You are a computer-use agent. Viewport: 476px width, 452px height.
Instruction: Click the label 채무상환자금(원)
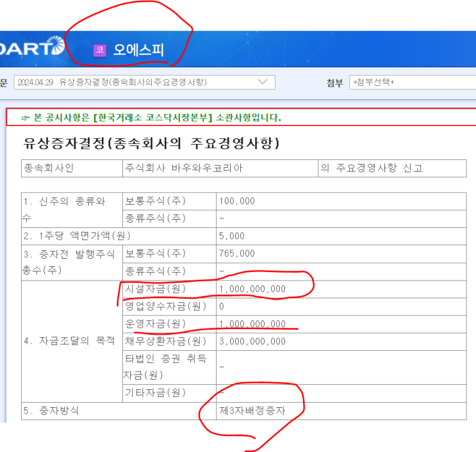pyautogui.click(x=165, y=342)
